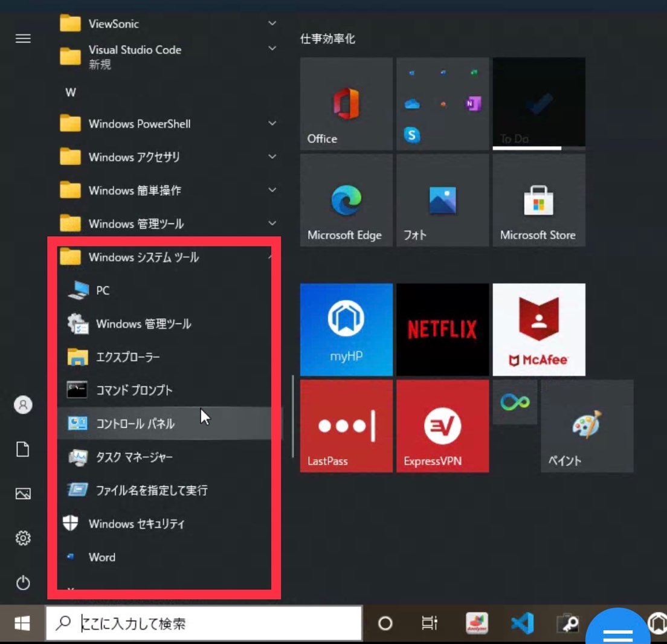Launch the LastPass tile
The height and width of the screenshot is (644, 667).
click(x=346, y=427)
